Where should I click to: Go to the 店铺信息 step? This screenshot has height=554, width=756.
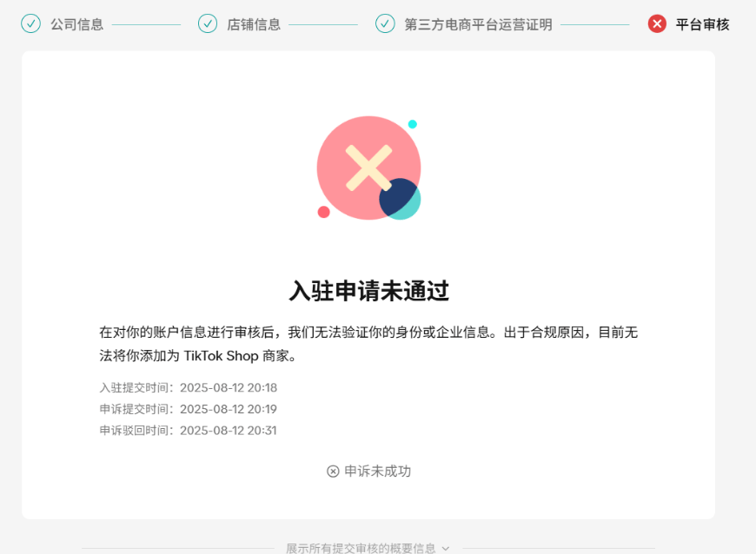click(254, 24)
